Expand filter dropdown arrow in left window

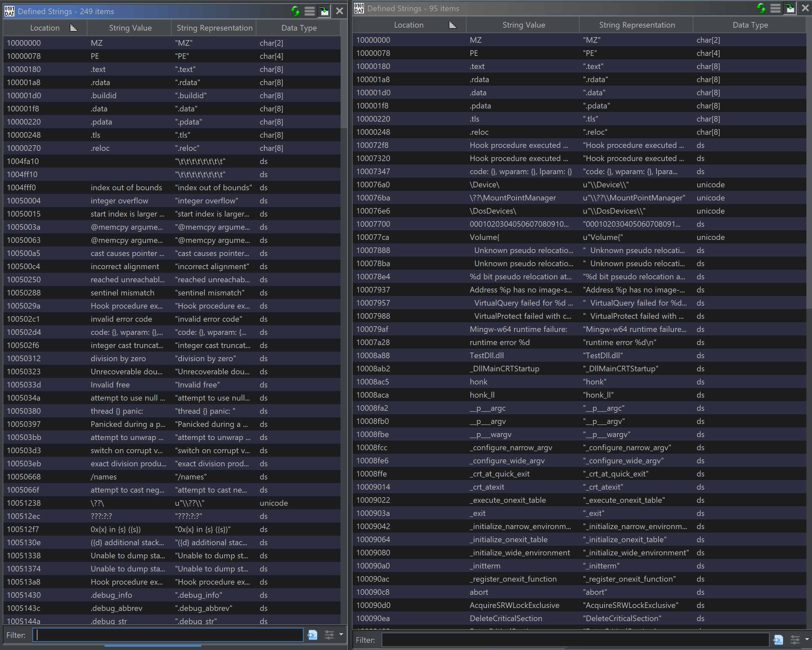tap(341, 635)
